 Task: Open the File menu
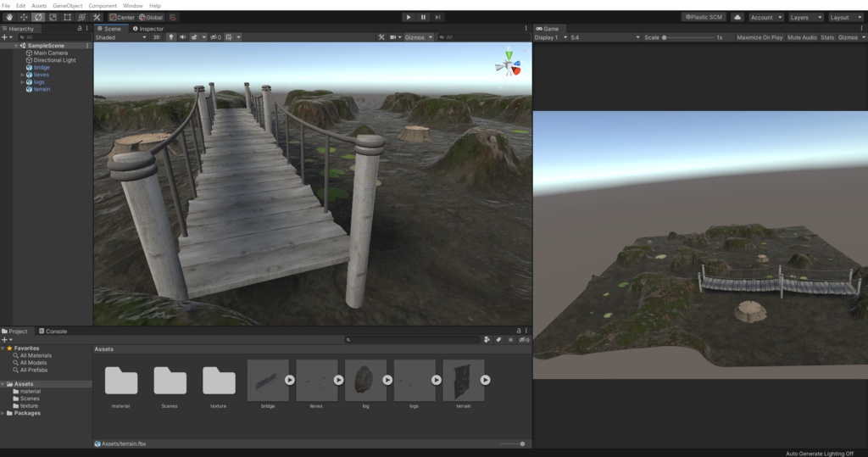[x=6, y=6]
